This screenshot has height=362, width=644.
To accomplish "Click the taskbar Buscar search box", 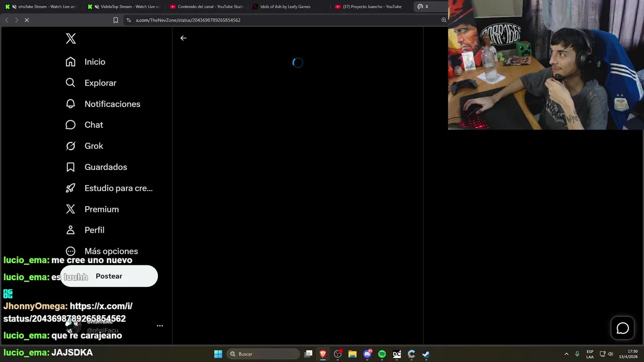I will tap(264, 354).
